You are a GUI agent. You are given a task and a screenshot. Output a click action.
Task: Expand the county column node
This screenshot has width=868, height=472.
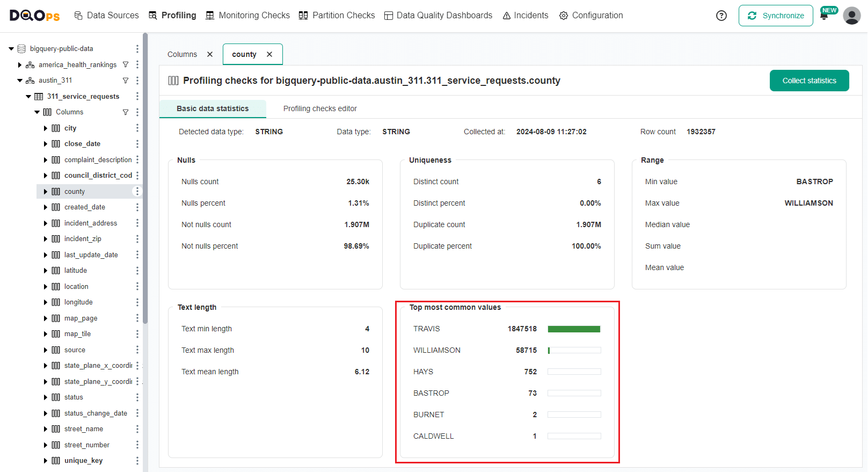pos(46,192)
